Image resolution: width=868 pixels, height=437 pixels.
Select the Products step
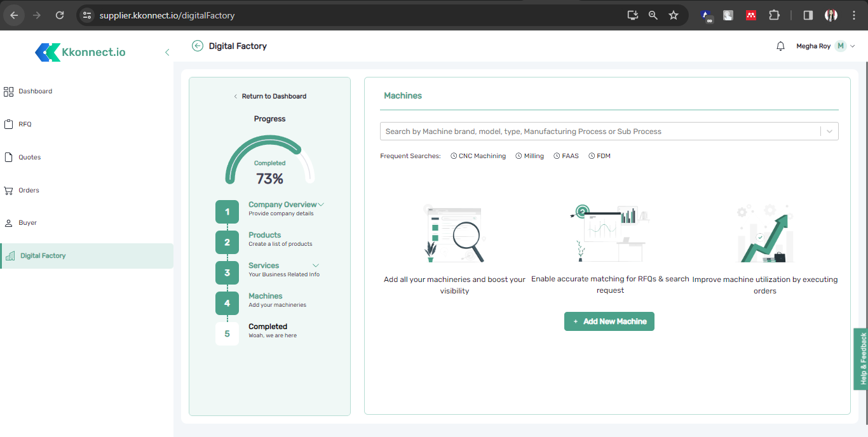pyautogui.click(x=264, y=236)
